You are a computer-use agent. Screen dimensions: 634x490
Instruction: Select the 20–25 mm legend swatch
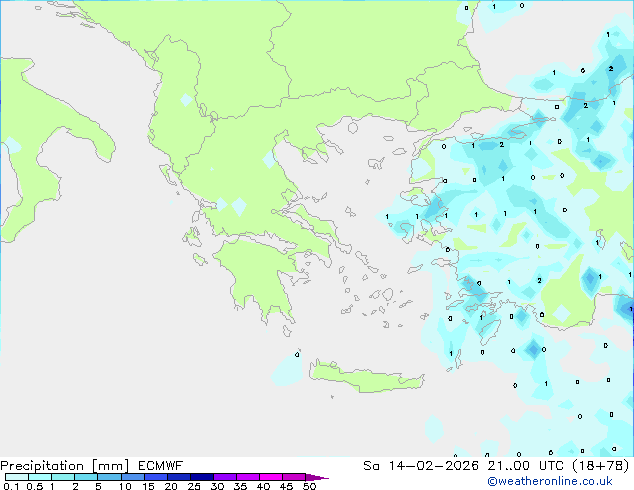178,477
